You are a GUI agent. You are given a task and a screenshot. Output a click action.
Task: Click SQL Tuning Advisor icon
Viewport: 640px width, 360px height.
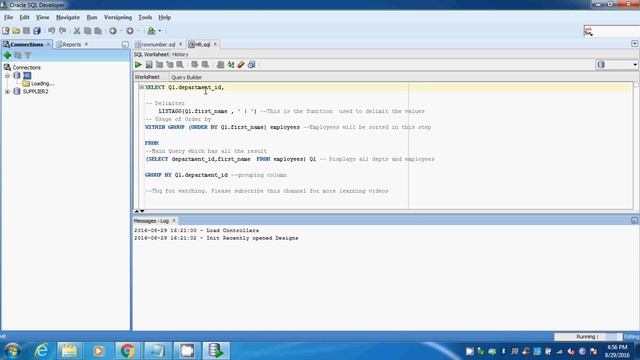coord(180,64)
